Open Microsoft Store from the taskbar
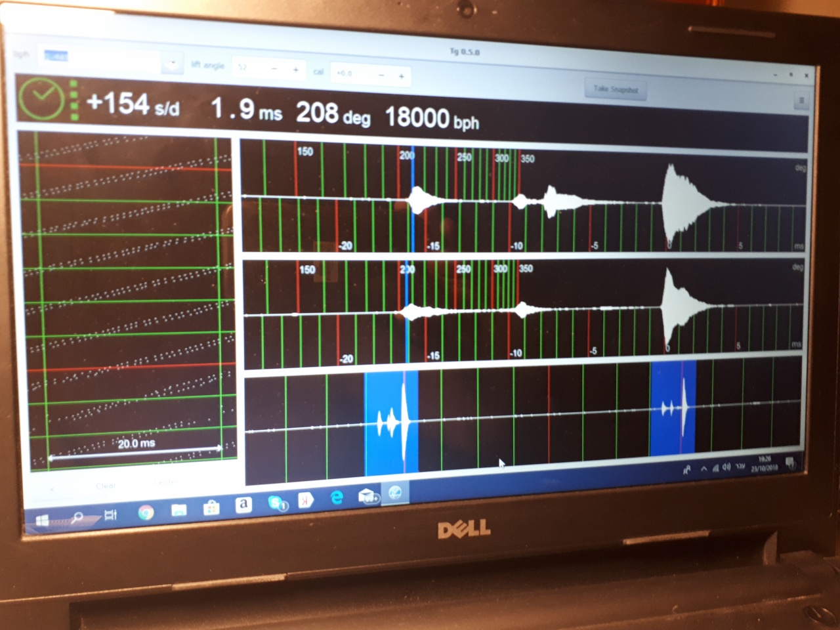Screen dimensions: 840x630 pyautogui.click(x=211, y=507)
